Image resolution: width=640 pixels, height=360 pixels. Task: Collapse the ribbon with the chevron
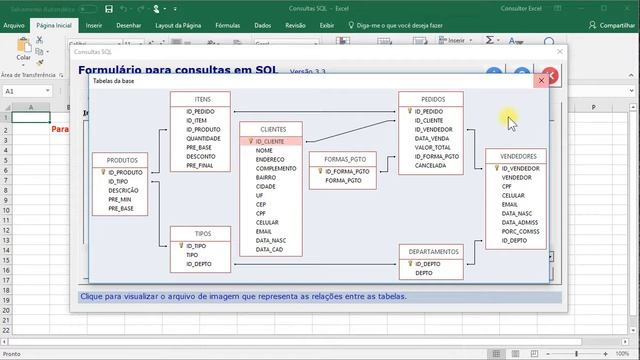[x=631, y=76]
